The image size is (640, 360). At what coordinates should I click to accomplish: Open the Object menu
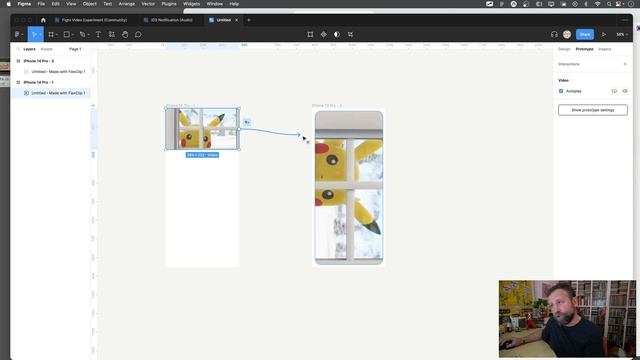click(x=90, y=4)
